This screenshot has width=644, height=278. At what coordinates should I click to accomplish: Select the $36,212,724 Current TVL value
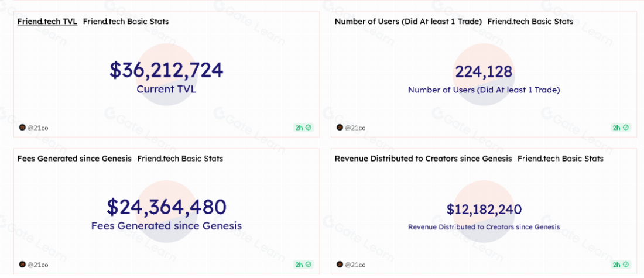pyautogui.click(x=166, y=70)
